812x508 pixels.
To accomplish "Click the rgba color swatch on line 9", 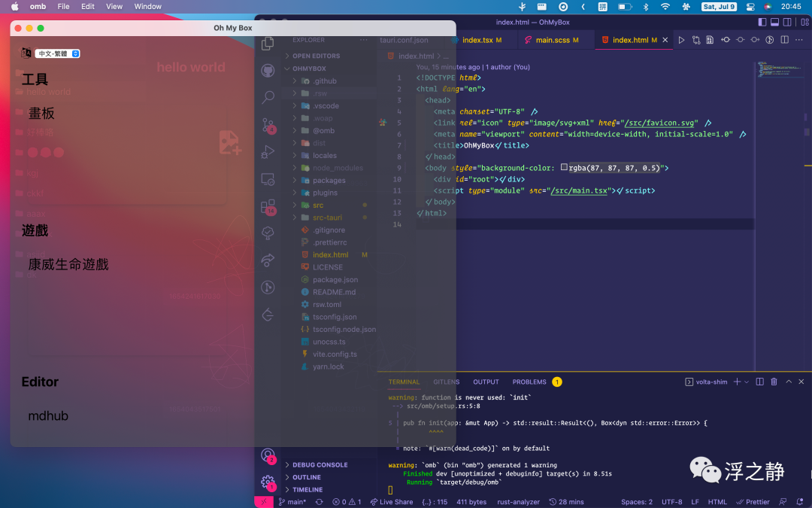I will 564,167.
